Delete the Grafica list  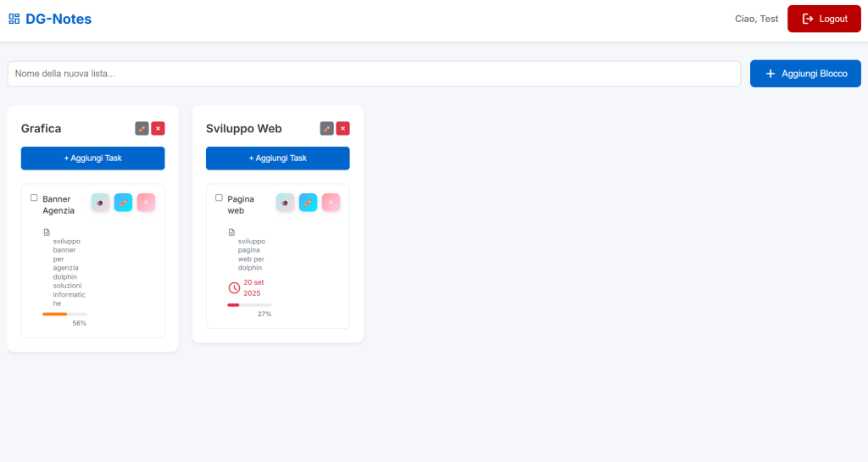[x=158, y=129]
